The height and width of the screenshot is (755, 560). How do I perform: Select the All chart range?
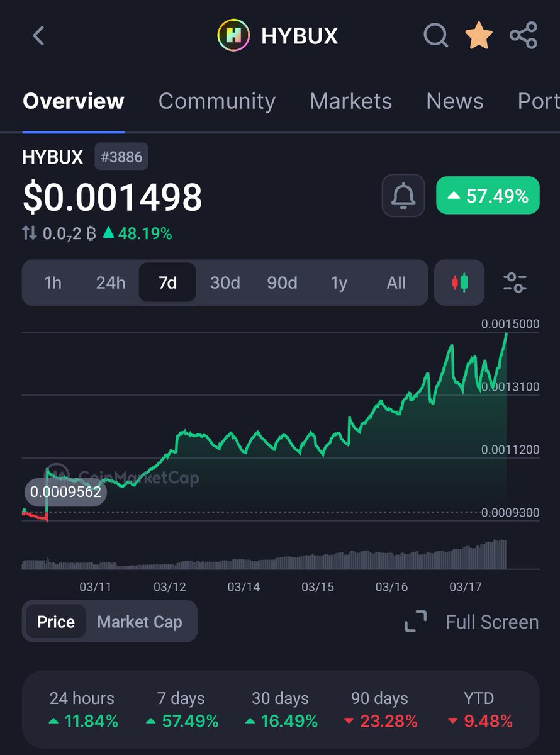coord(396,283)
